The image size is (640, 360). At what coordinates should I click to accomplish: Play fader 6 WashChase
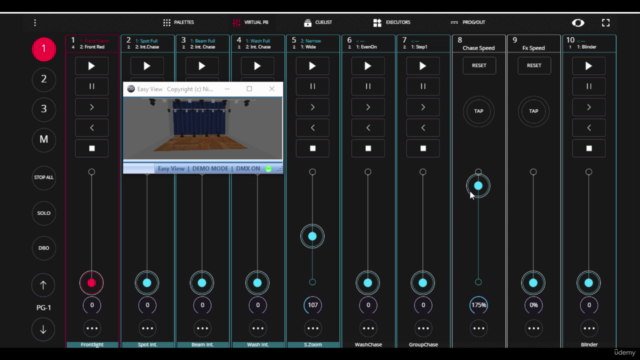pos(368,66)
